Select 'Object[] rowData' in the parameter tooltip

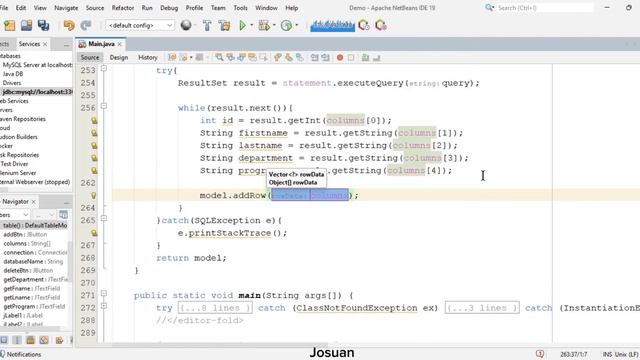[x=293, y=182]
